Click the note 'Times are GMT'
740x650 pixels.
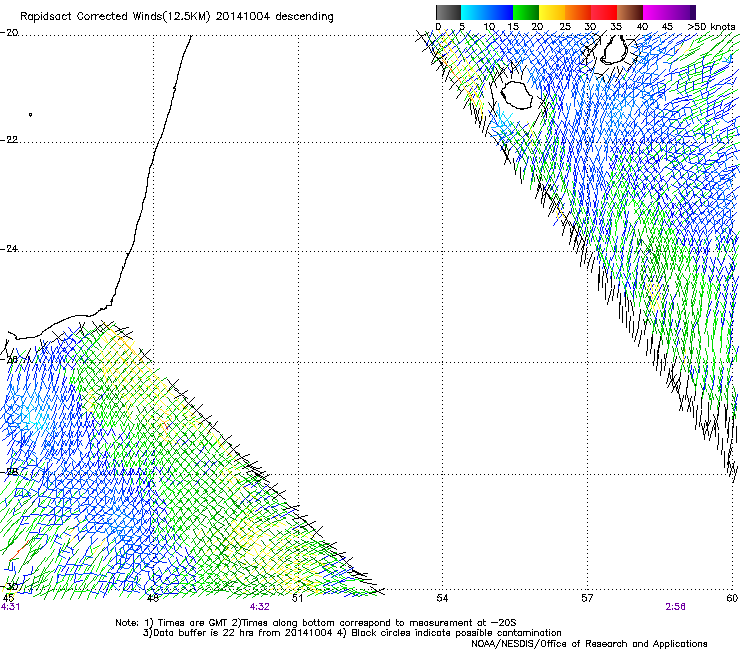193,623
